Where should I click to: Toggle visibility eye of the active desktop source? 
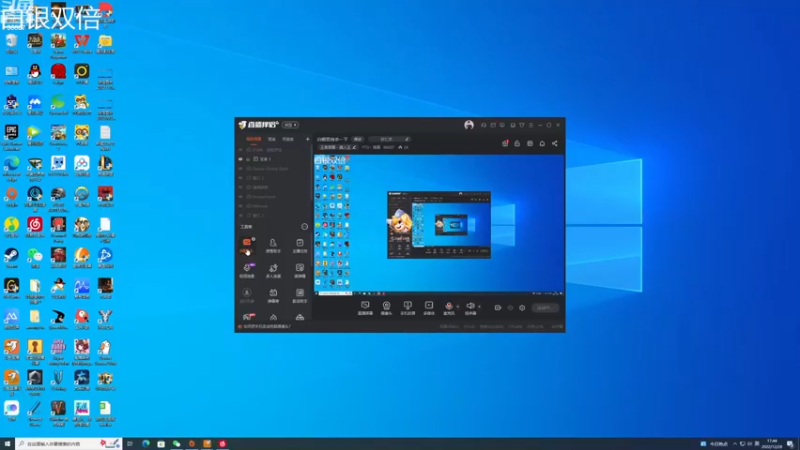click(240, 159)
